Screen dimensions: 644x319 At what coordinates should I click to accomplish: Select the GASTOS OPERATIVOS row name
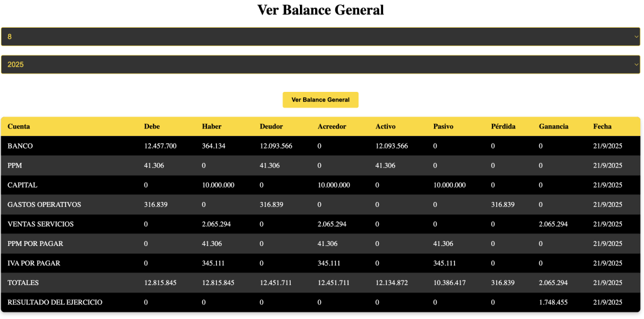[44, 204]
